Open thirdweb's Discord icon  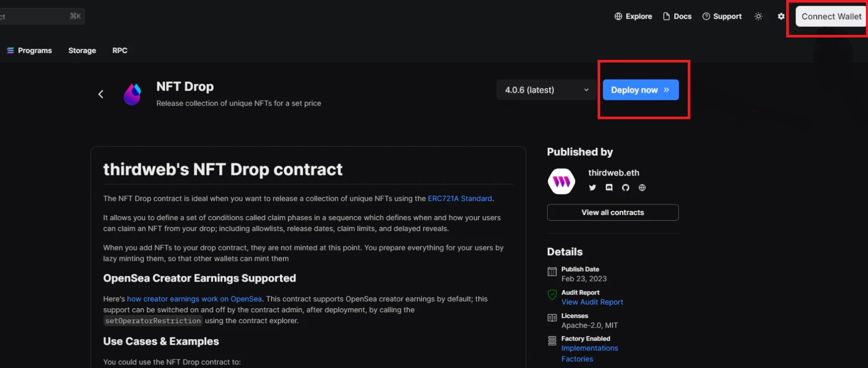tap(609, 187)
